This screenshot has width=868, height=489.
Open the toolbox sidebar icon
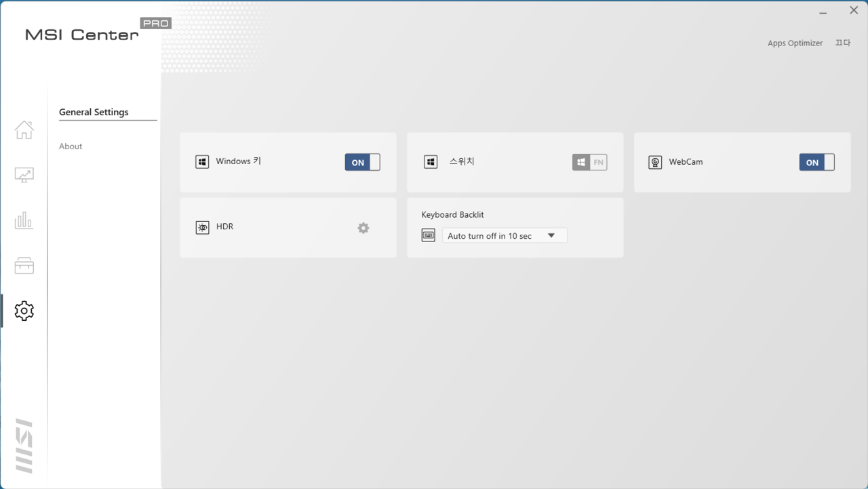coord(24,266)
